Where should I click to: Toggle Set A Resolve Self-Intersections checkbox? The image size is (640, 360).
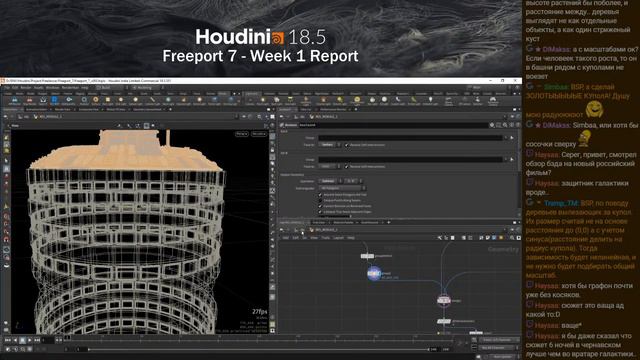[x=347, y=145]
